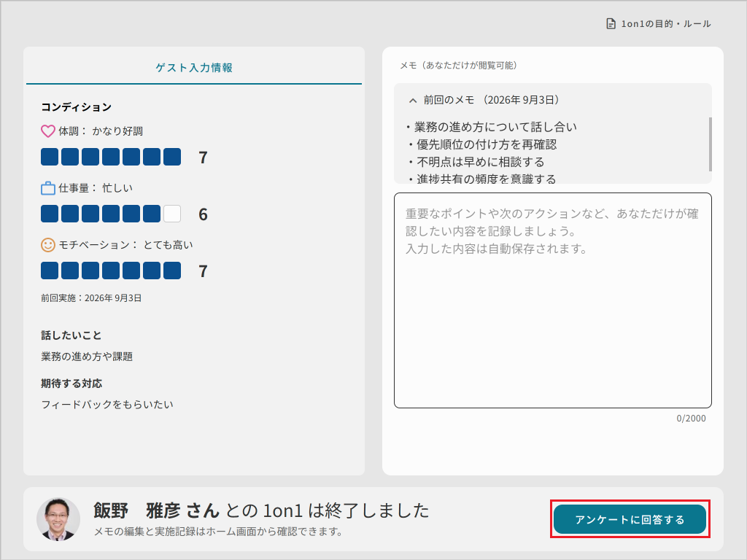Select the ゲスト入力情報 tab
This screenshot has height=560, width=747.
(194, 68)
